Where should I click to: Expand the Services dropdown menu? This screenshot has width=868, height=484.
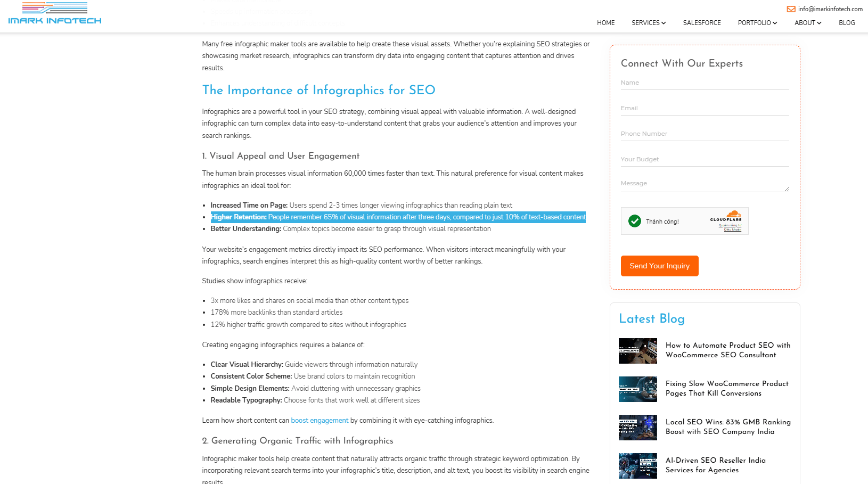pyautogui.click(x=649, y=23)
